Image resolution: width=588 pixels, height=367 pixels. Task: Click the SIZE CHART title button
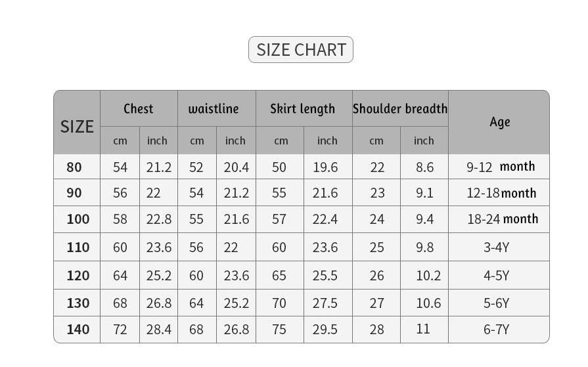point(301,50)
